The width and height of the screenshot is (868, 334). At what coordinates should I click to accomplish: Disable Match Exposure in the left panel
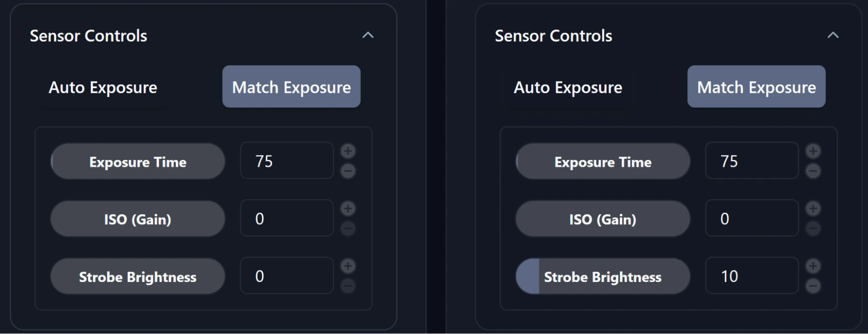click(291, 87)
